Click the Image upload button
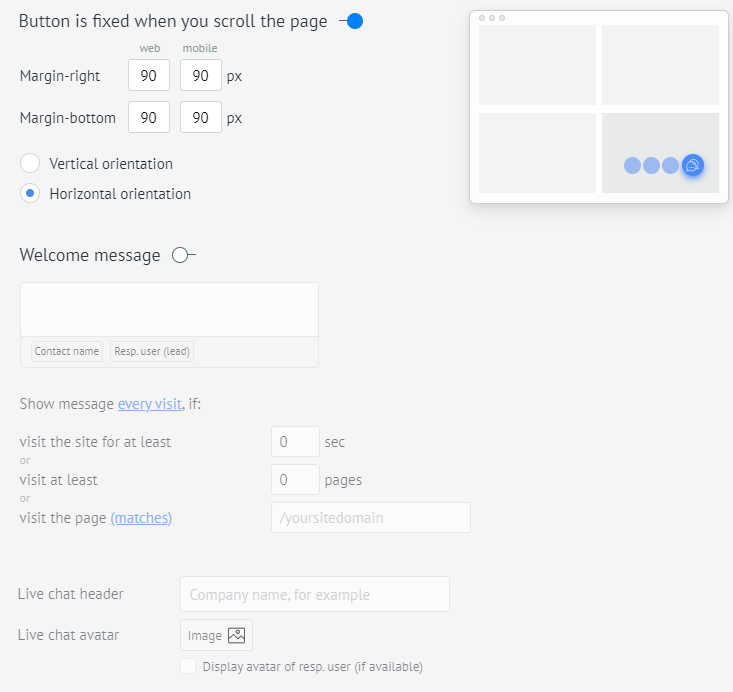This screenshot has height=692, width=733. pyautogui.click(x=216, y=635)
